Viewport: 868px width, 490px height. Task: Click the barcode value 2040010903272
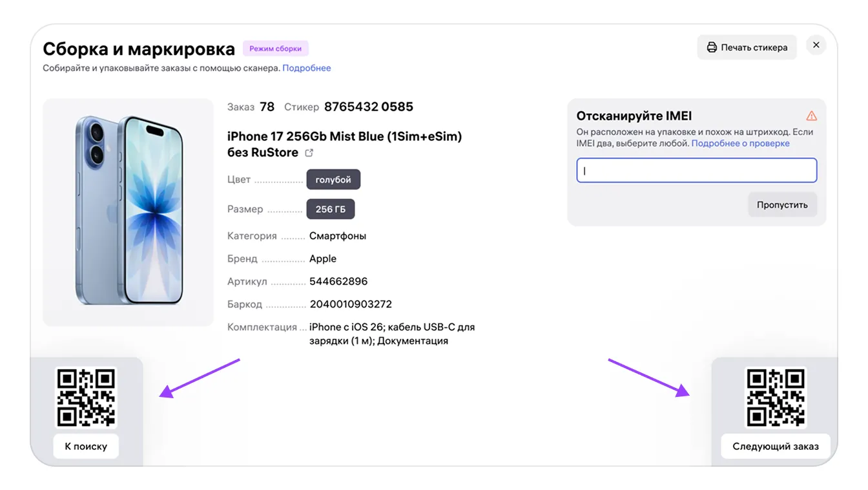tap(351, 304)
